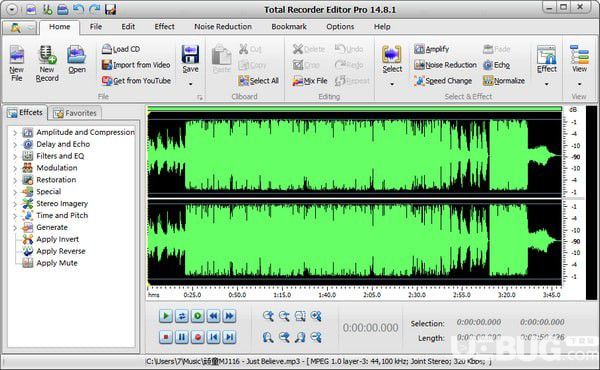The width and height of the screenshot is (600, 370).
Task: Click zoom to selection magnifier icon
Action: coord(300,316)
